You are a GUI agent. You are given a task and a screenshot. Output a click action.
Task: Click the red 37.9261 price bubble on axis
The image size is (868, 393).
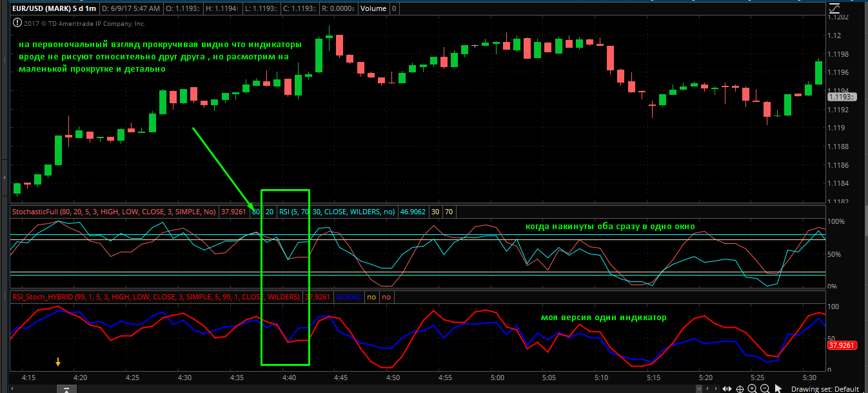(x=842, y=345)
